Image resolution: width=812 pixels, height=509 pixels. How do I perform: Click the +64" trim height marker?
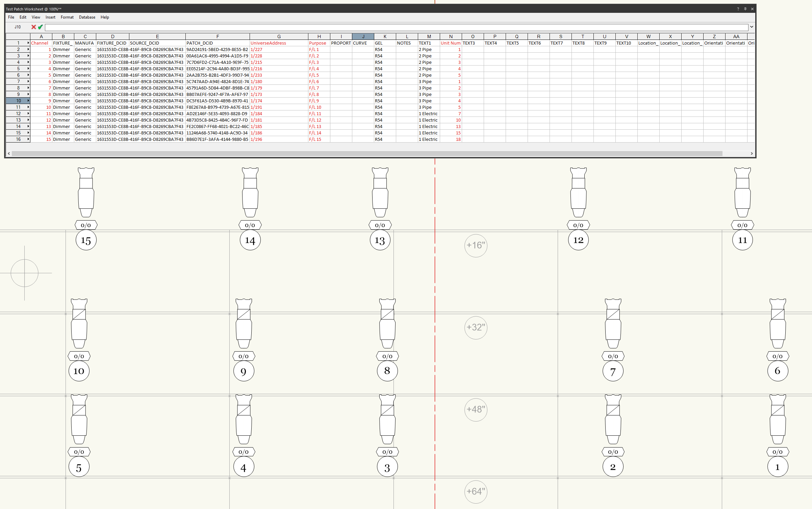click(476, 492)
